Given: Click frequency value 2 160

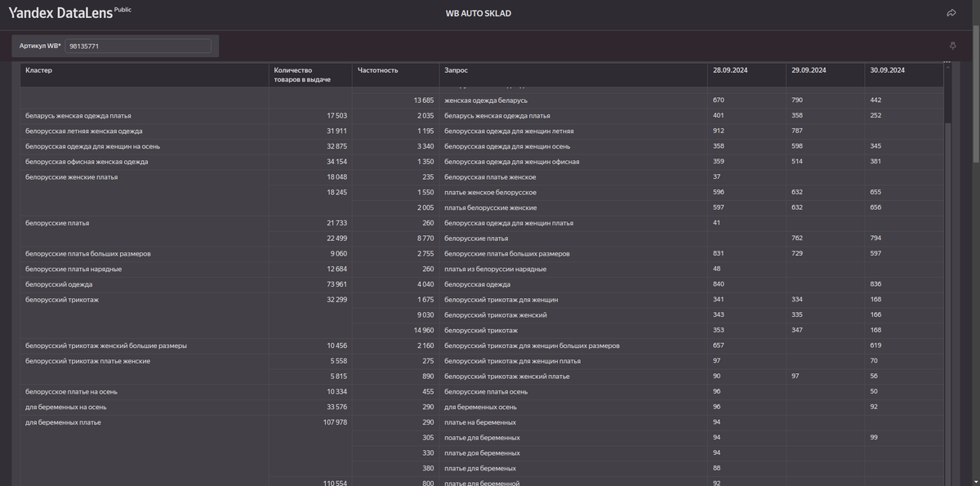Looking at the screenshot, I should click(x=425, y=346).
